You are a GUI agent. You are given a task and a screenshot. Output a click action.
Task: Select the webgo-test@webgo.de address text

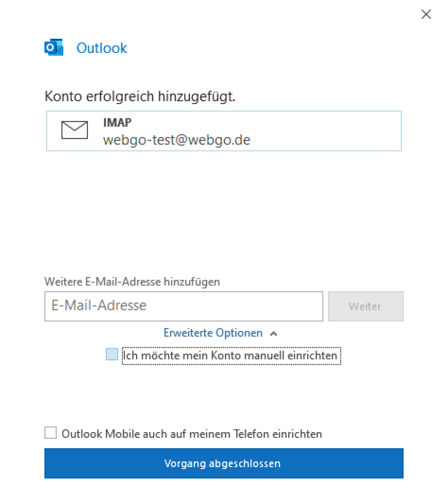point(177,140)
